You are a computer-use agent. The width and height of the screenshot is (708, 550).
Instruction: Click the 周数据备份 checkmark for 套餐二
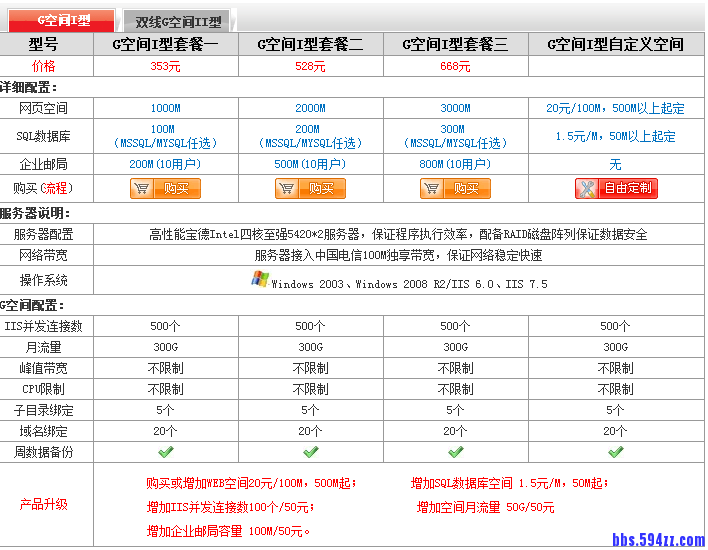tap(311, 452)
